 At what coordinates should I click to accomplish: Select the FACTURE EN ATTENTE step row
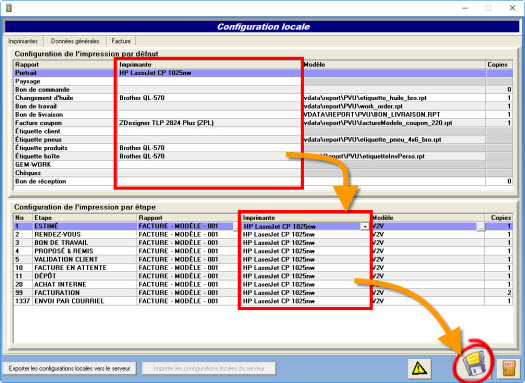point(263,268)
